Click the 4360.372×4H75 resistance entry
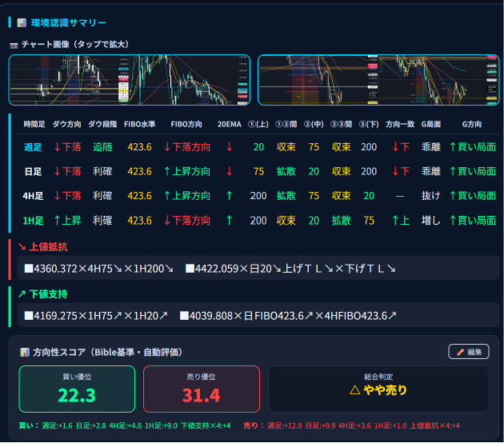This screenshot has height=443, width=504. pyautogui.click(x=99, y=269)
